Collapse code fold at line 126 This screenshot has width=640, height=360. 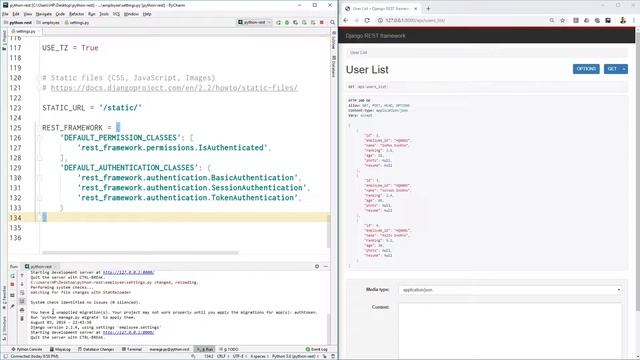coord(40,138)
